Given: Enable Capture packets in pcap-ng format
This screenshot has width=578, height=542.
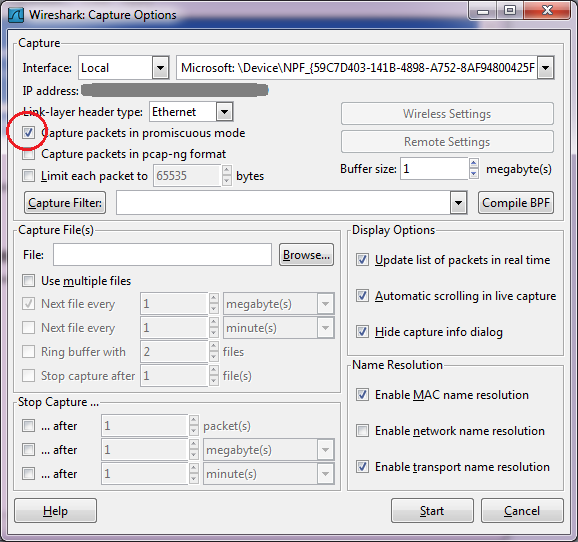Looking at the screenshot, I should point(28,154).
